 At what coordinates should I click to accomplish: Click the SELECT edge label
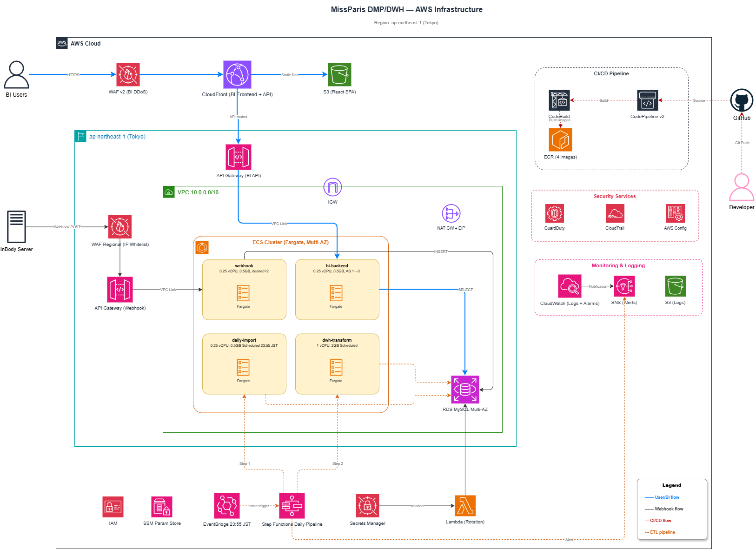[465, 290]
